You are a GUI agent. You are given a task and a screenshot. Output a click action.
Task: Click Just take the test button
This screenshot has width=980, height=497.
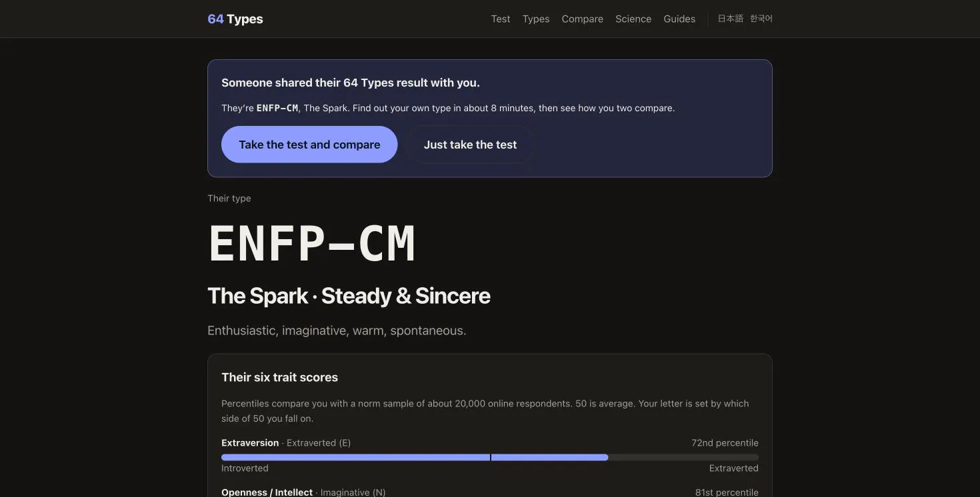point(470,145)
